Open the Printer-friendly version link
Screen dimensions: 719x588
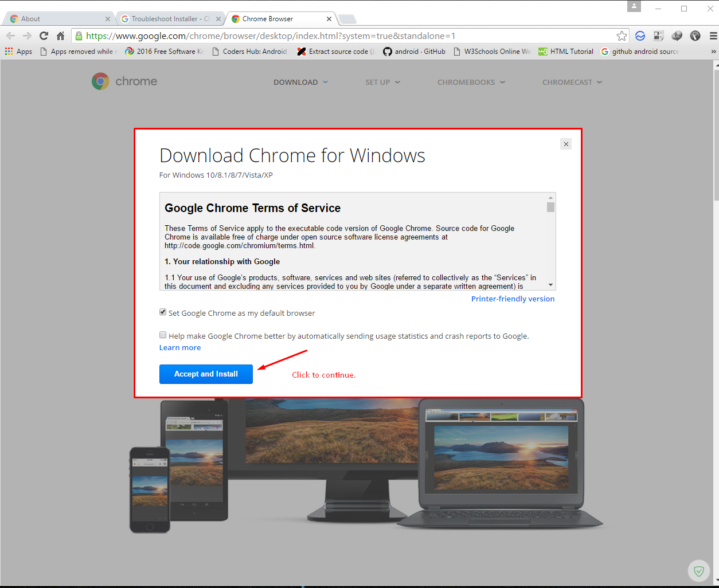pyautogui.click(x=513, y=299)
